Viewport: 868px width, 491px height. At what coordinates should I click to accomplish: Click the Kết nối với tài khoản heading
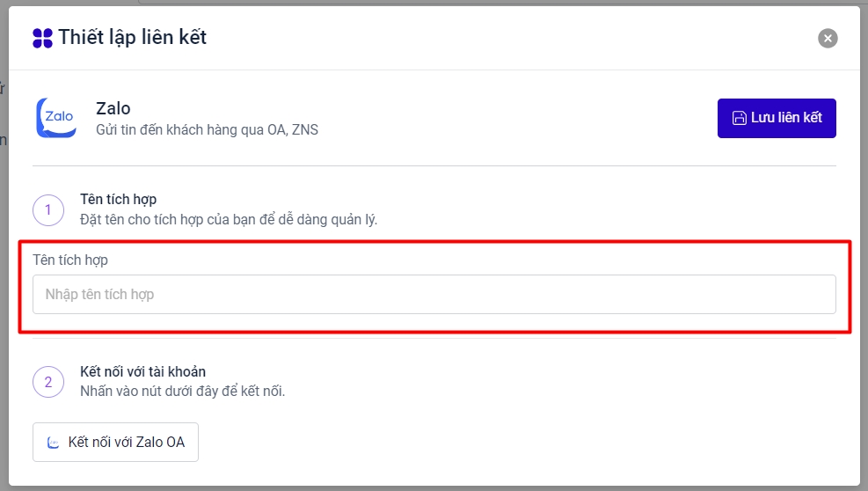(x=142, y=371)
